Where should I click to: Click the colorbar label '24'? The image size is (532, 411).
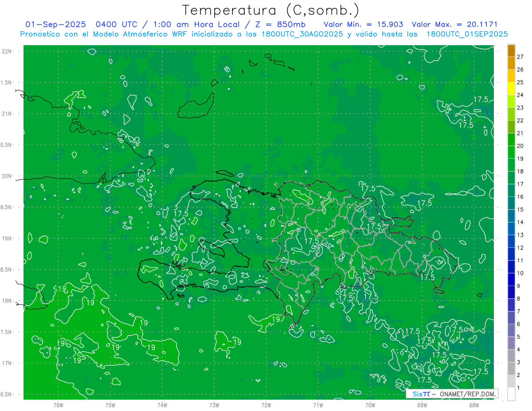pyautogui.click(x=520, y=95)
